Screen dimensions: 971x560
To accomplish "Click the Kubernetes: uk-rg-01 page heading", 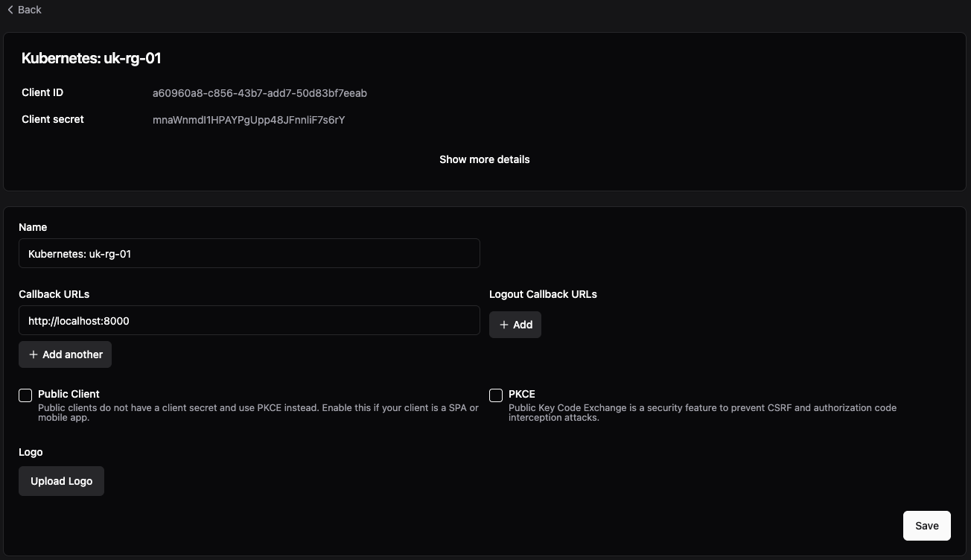I will tap(92, 58).
